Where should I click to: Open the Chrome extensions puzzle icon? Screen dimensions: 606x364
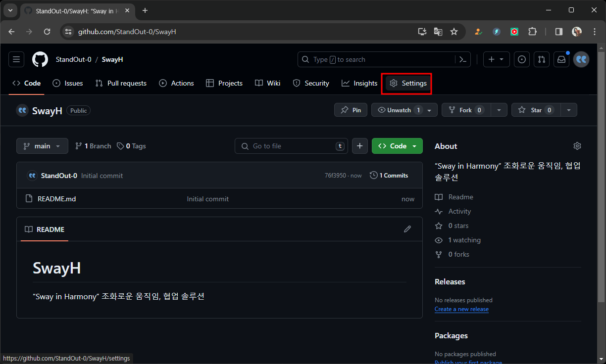(532, 32)
